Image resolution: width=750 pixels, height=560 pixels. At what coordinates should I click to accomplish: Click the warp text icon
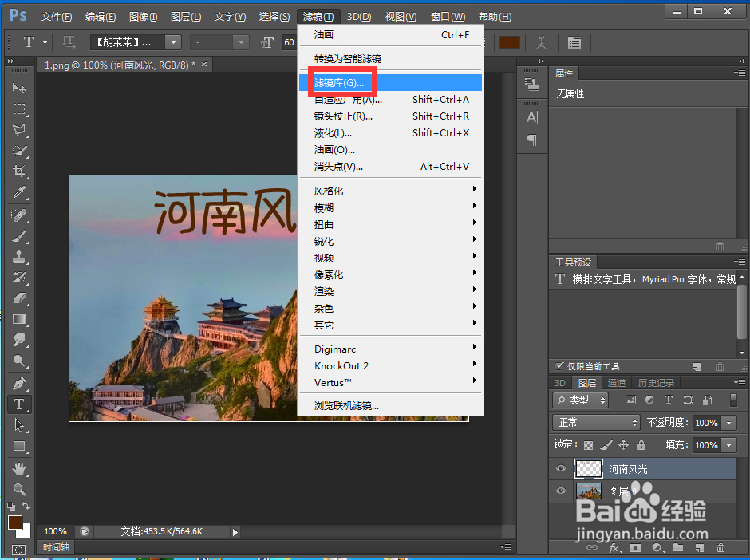(542, 43)
